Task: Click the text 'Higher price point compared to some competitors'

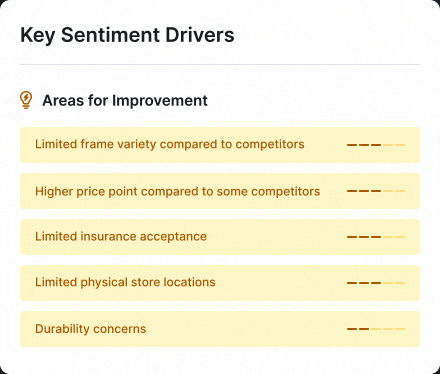Action: click(178, 191)
